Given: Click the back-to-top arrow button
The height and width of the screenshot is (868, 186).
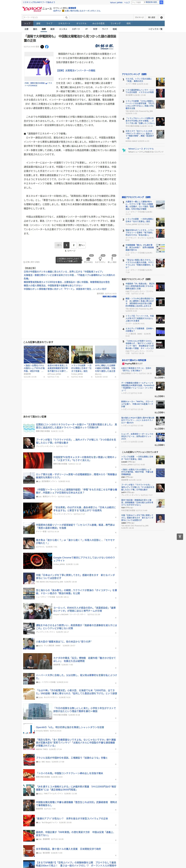Looking at the screenshot, I should pyautogui.click(x=180, y=537).
